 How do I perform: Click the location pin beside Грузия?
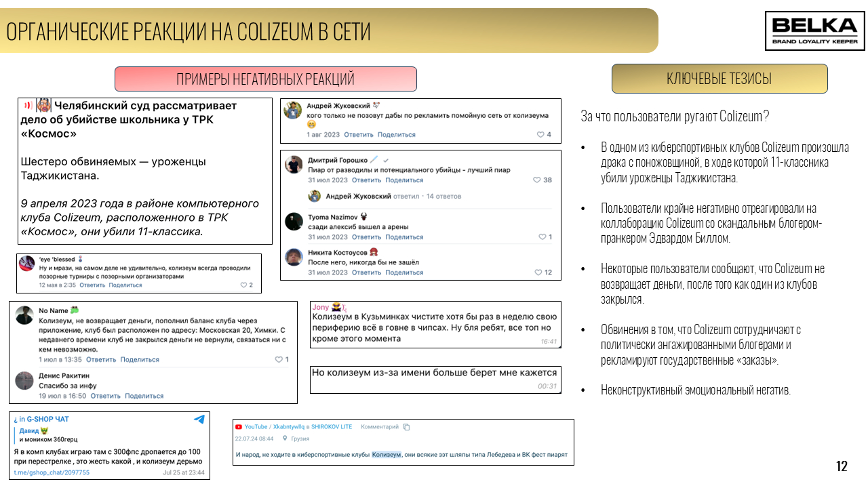[285, 439]
